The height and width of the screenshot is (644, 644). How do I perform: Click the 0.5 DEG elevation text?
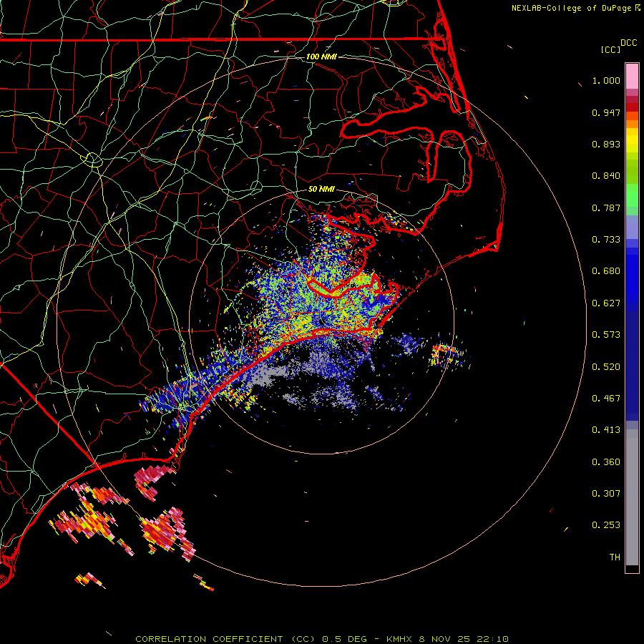[x=345, y=639]
